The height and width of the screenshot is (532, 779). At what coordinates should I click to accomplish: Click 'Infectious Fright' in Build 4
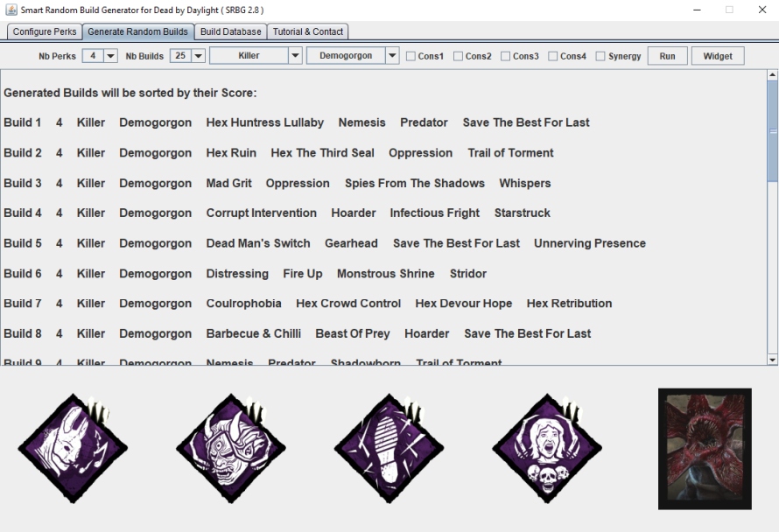click(x=435, y=213)
